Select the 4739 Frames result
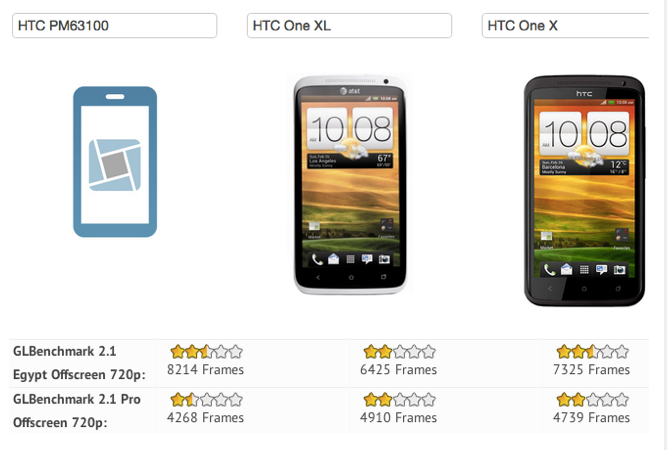 (x=592, y=418)
